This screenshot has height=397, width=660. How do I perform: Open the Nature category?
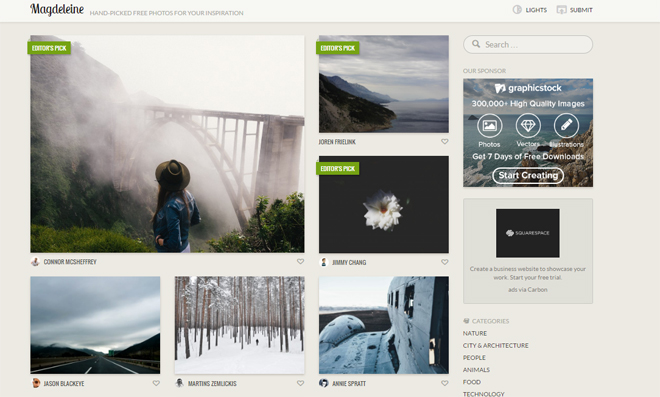click(475, 333)
